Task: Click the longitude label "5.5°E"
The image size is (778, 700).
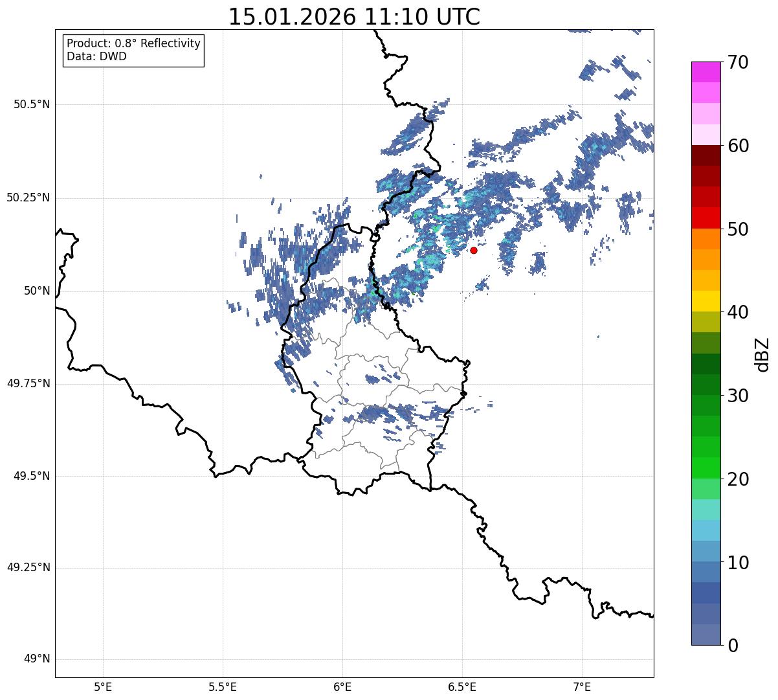Action: 223,686
